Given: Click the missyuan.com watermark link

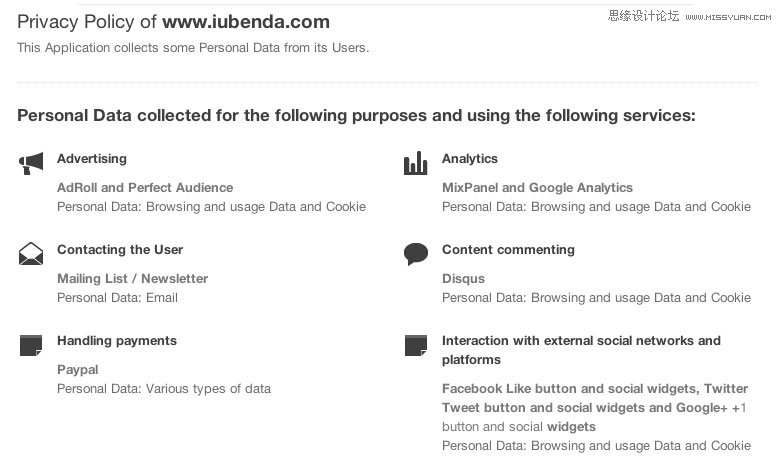Looking at the screenshot, I should pos(728,17).
